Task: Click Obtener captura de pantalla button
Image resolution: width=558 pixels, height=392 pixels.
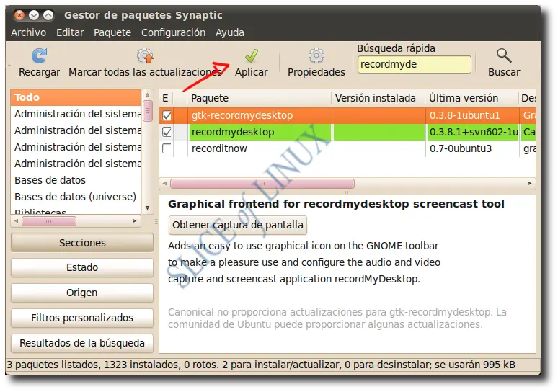Action: [238, 225]
